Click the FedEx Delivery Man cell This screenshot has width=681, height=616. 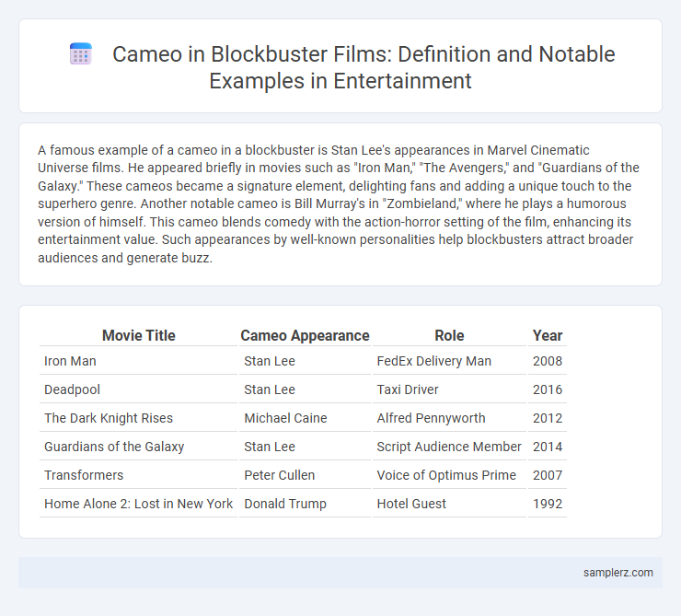(x=449, y=361)
